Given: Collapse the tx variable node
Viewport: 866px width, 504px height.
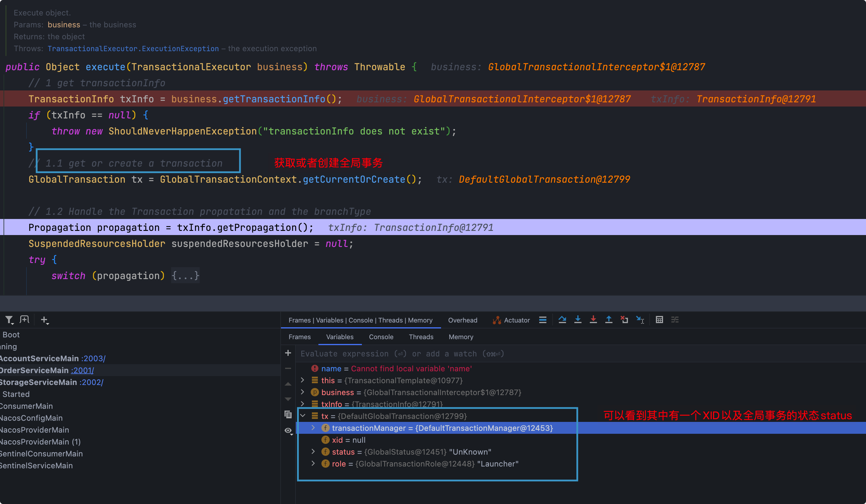Looking at the screenshot, I should [303, 416].
